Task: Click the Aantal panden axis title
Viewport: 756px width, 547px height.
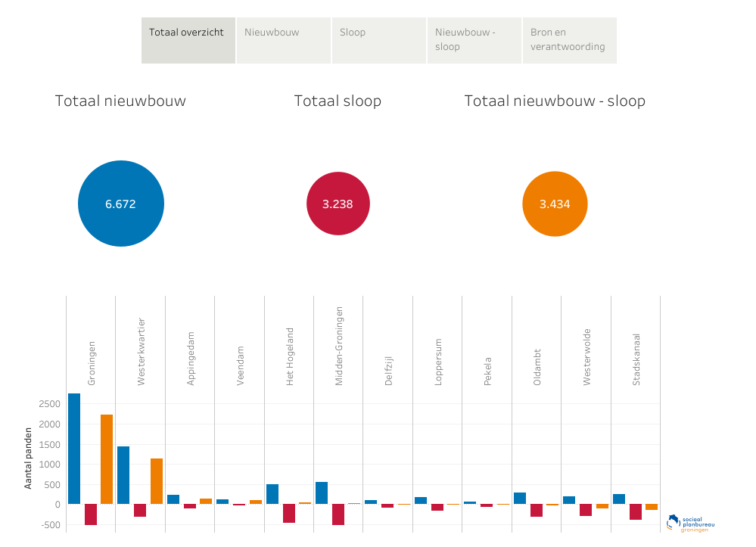Action: (28, 458)
